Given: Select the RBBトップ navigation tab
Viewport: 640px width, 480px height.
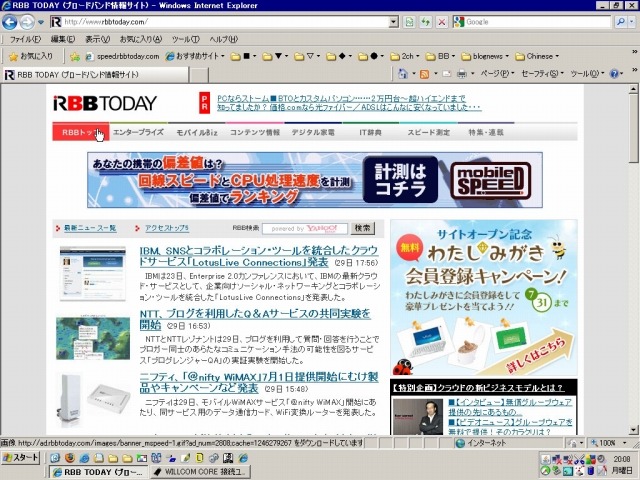Looking at the screenshot, I should [x=81, y=132].
